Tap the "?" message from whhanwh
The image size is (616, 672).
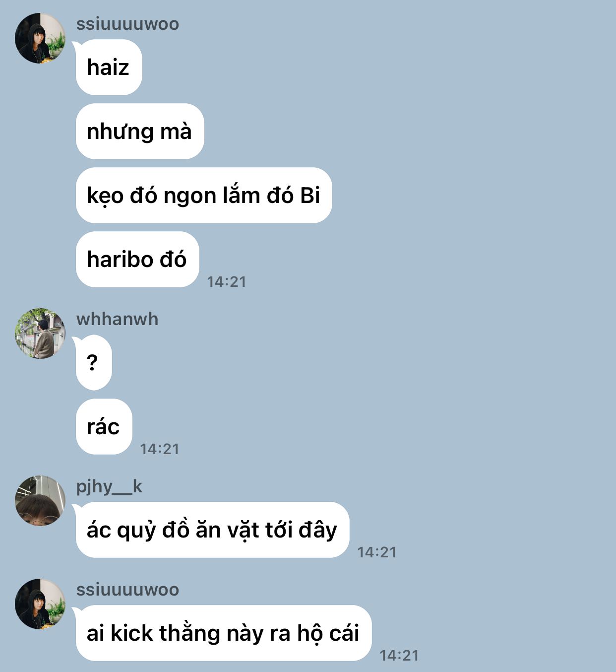[x=93, y=362]
